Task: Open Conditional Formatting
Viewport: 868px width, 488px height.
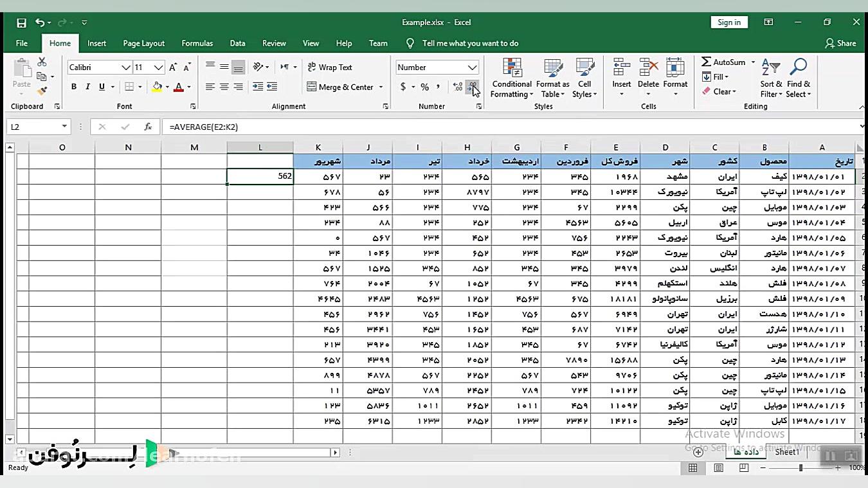Action: [x=512, y=78]
